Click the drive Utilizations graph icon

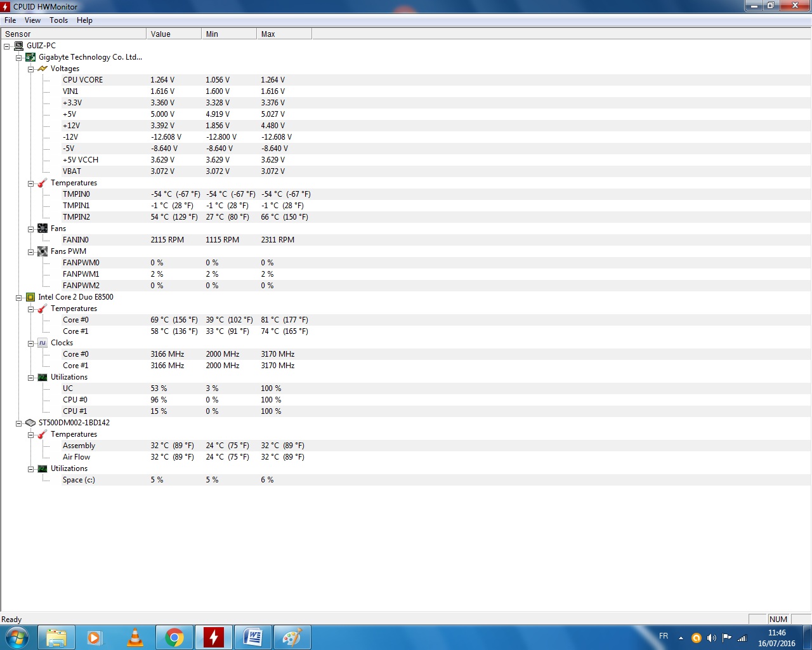coord(43,468)
